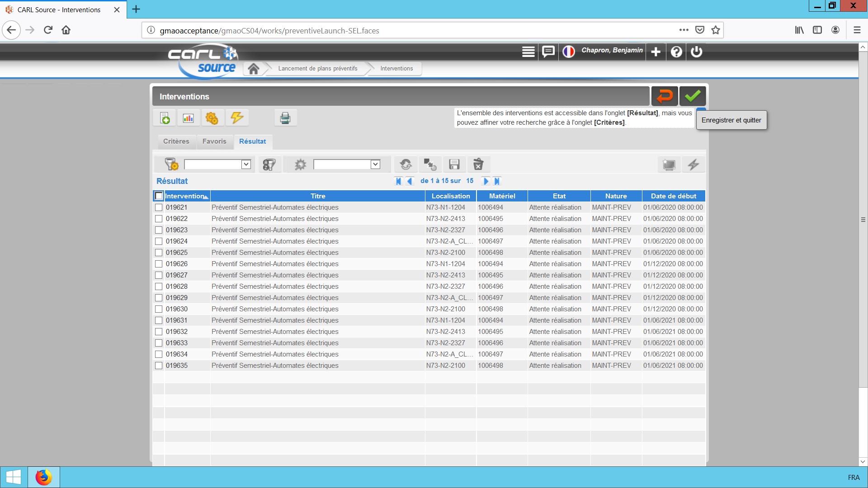868x488 pixels.
Task: Click the orange return arrow button
Action: [x=664, y=96]
